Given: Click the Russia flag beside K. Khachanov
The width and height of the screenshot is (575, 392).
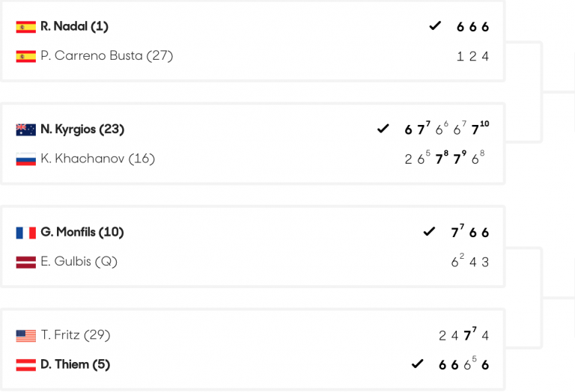Looking at the screenshot, I should (x=26, y=159).
